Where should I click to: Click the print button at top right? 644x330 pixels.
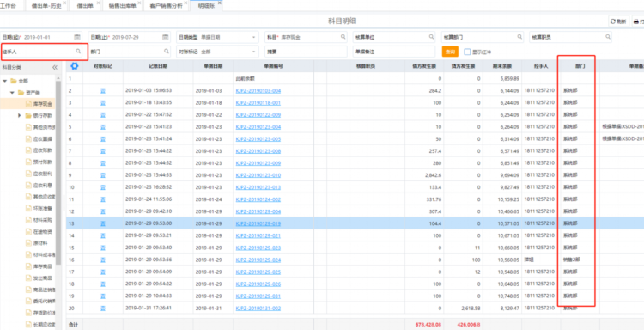(638, 21)
